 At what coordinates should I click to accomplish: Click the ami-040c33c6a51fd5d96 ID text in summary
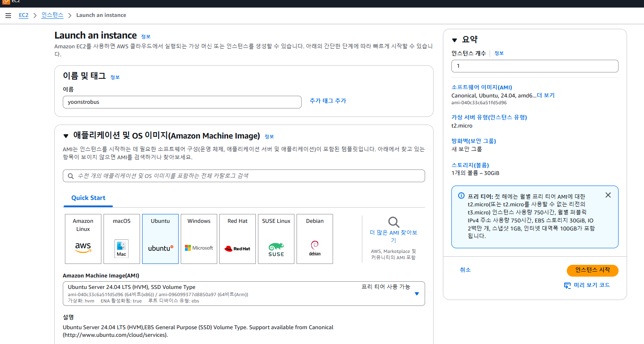tap(479, 103)
